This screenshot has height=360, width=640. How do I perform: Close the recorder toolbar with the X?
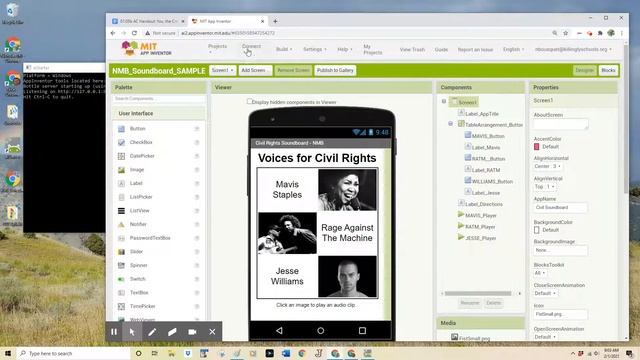point(212,332)
